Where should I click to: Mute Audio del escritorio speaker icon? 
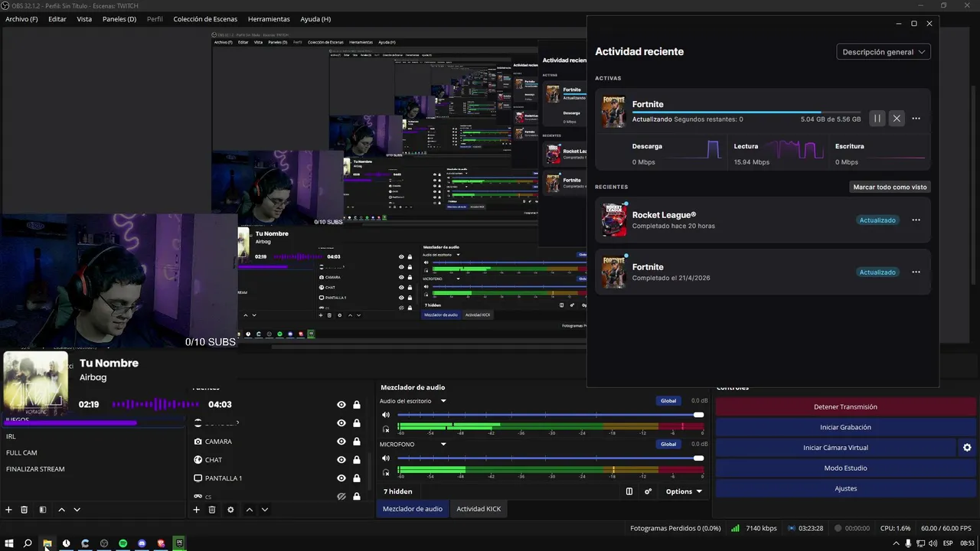click(386, 415)
